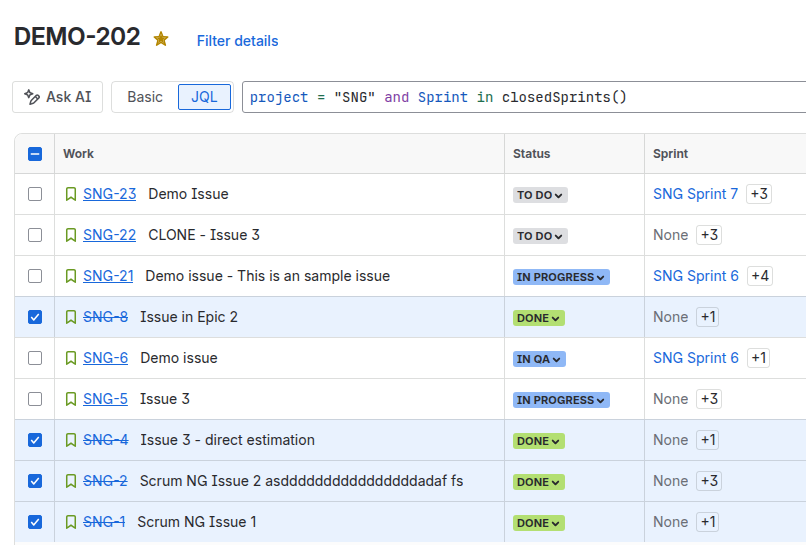Show +3 more sprints for SNG-23

coord(759,194)
